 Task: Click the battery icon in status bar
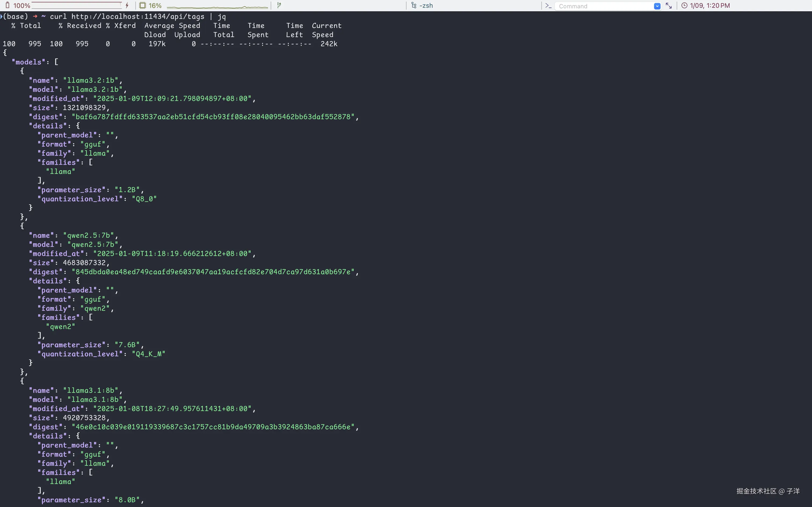point(7,5)
